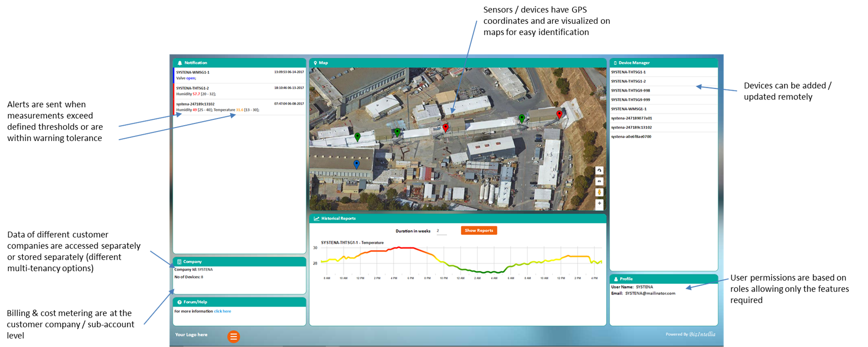
Task: Click the rotate map control icon
Action: [599, 171]
